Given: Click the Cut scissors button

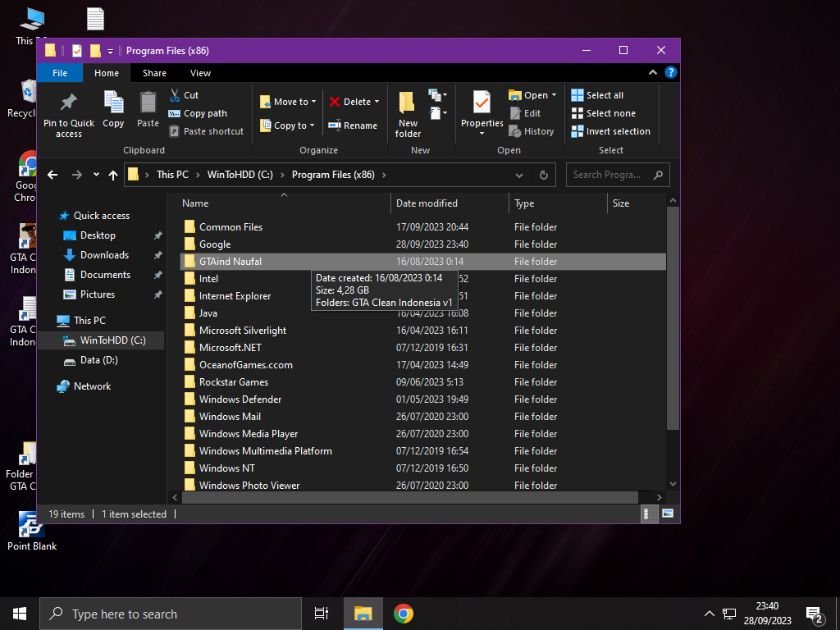Looking at the screenshot, I should click(x=185, y=95).
